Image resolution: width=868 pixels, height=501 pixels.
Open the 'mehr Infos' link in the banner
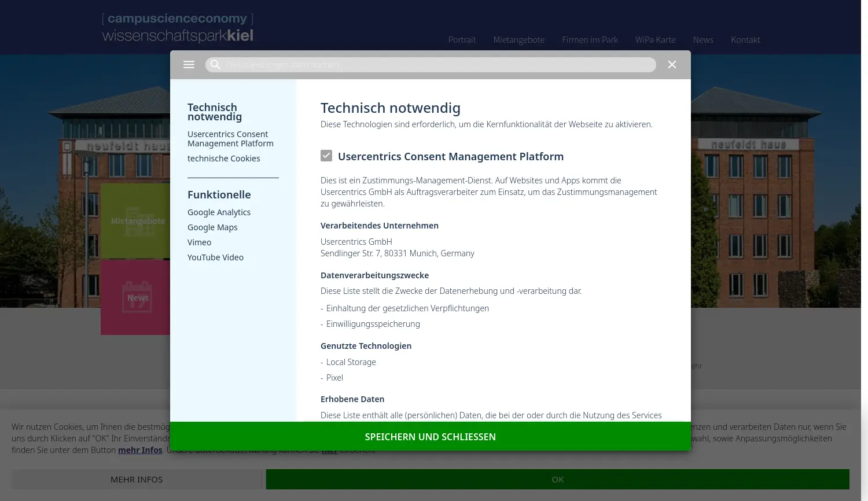140,450
